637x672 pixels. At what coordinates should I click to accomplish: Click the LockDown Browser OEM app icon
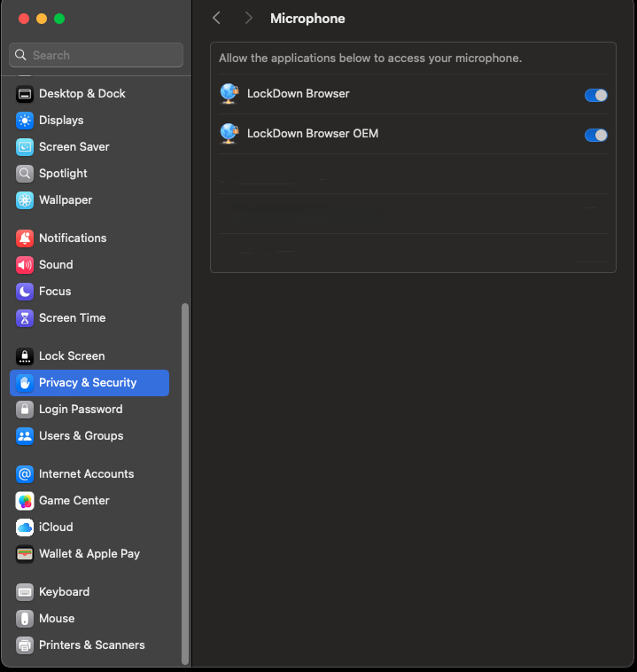pos(229,134)
